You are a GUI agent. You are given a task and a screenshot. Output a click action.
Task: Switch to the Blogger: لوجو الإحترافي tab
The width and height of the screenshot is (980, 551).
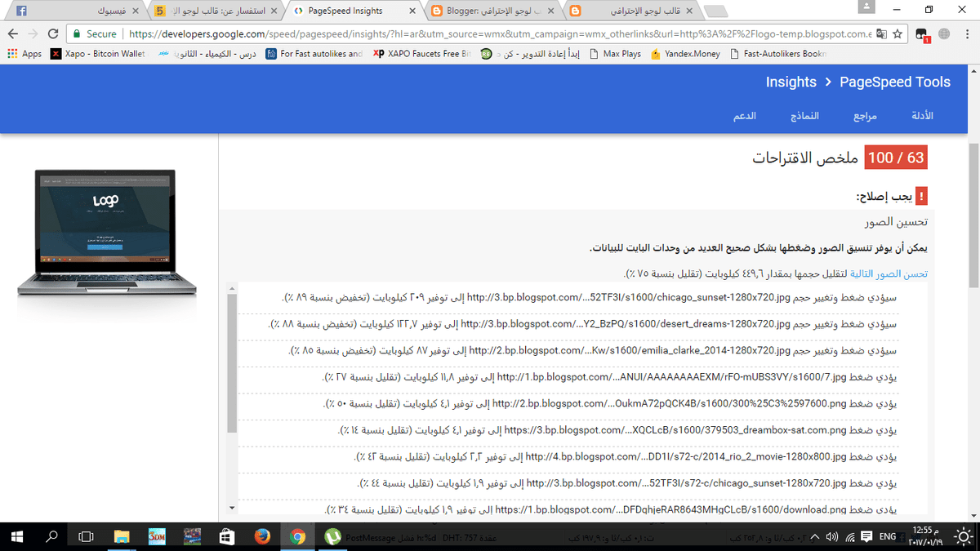pyautogui.click(x=492, y=11)
